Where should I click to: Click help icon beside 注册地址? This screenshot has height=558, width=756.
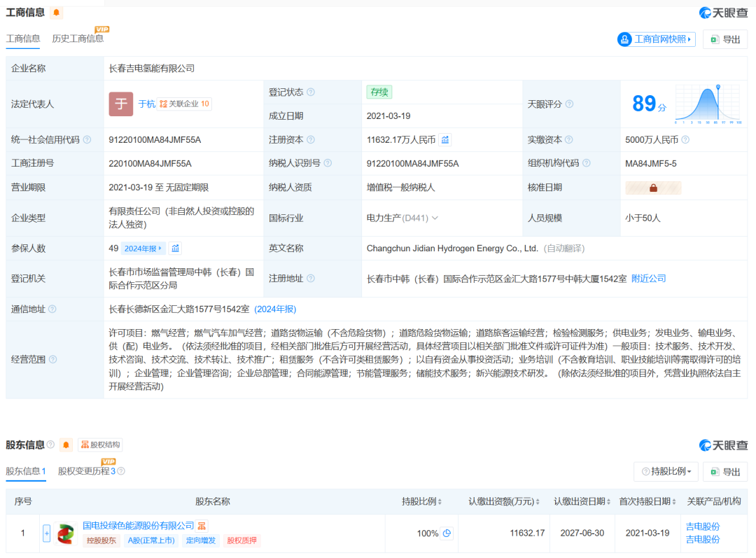coord(311,278)
